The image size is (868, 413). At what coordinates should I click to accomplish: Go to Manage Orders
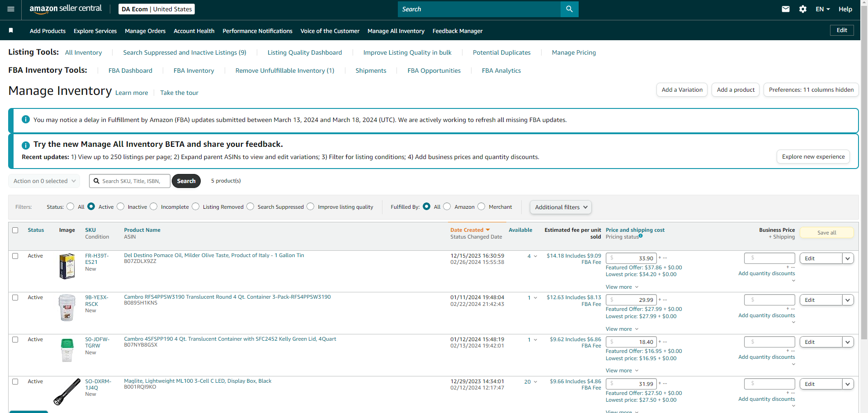click(145, 31)
